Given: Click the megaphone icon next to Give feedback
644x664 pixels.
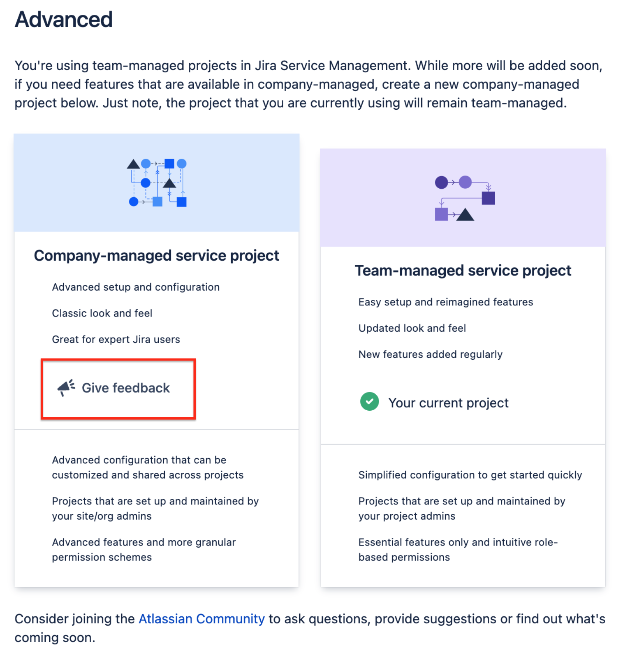Looking at the screenshot, I should 66,388.
